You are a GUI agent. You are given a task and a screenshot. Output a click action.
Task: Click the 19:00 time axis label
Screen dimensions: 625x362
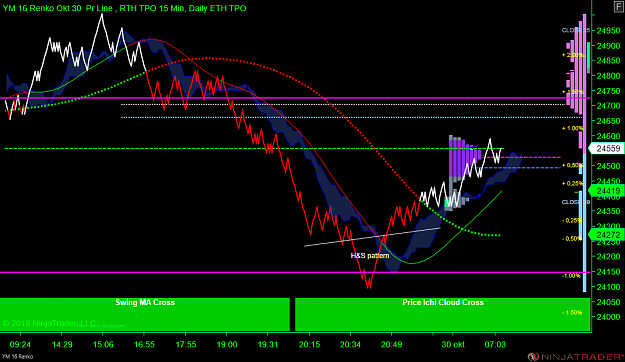click(x=227, y=344)
